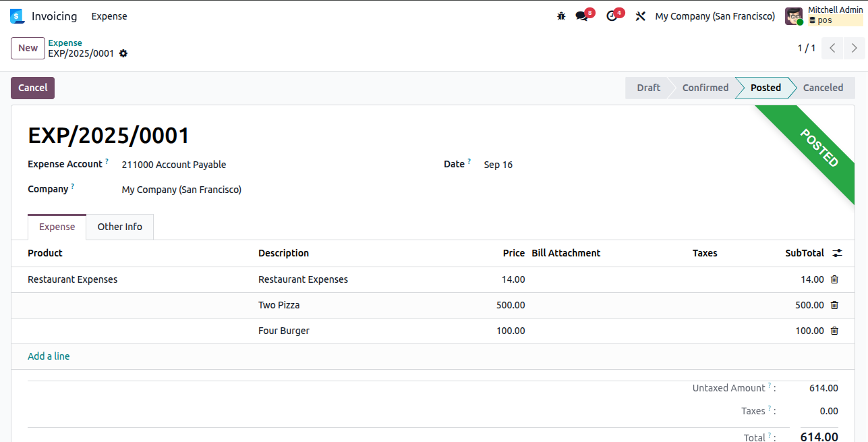The width and height of the screenshot is (868, 442).
Task: Click Mitchell Admin avatar picture
Action: [x=794, y=16]
